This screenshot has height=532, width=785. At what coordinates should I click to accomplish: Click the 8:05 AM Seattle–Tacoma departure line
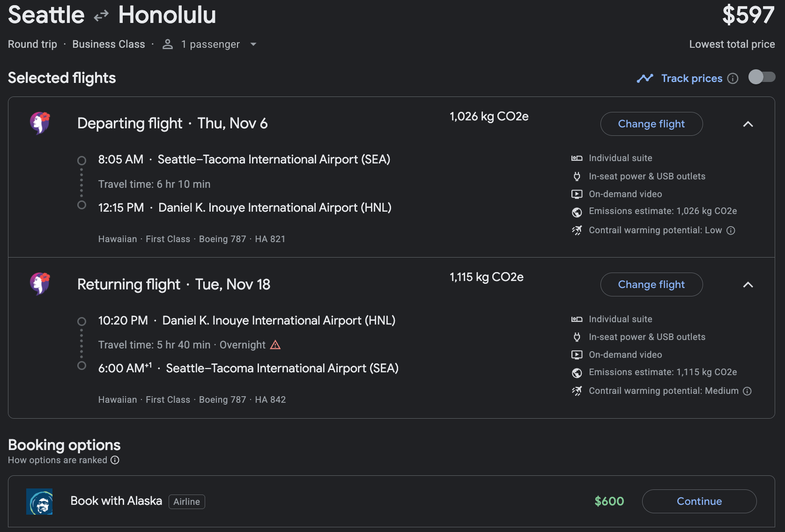coord(244,159)
